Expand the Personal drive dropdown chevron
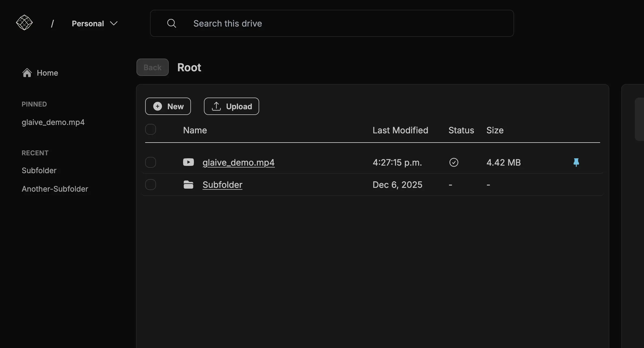This screenshot has width=644, height=348. click(114, 24)
